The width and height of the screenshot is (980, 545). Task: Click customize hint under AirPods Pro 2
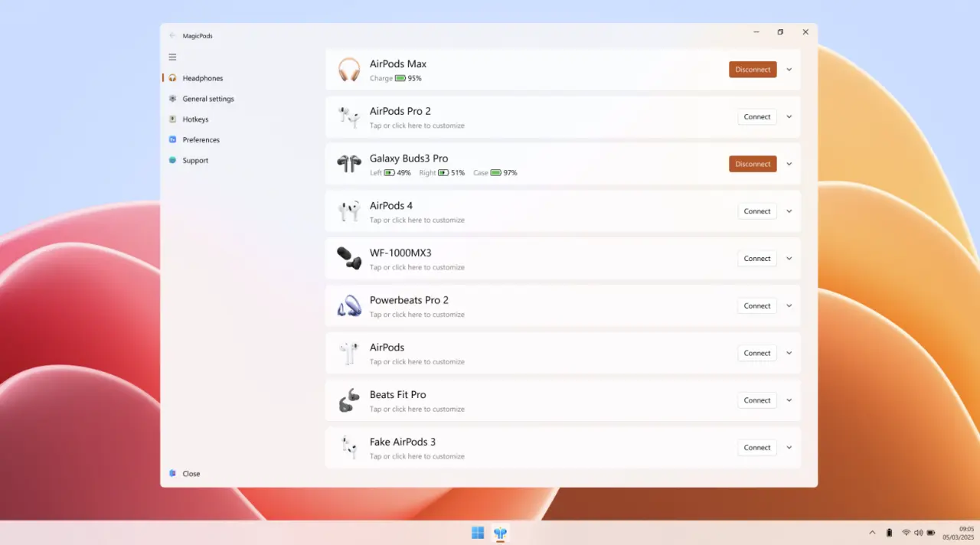click(x=417, y=126)
